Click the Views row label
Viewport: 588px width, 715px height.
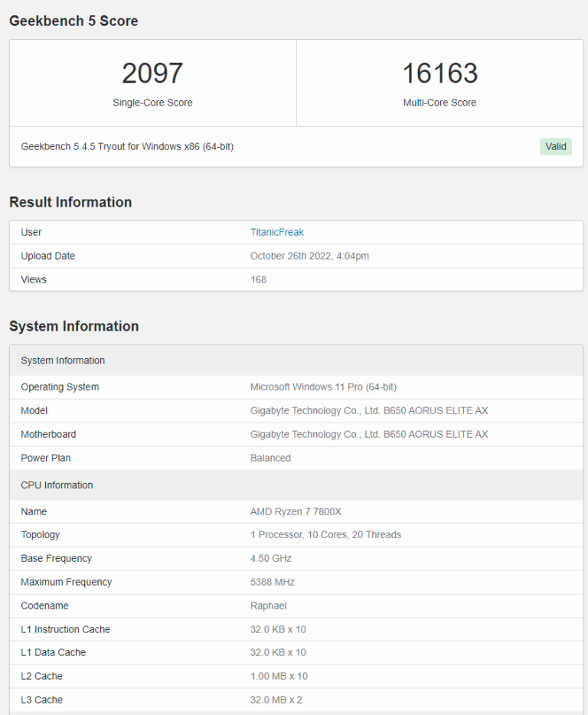tap(34, 279)
